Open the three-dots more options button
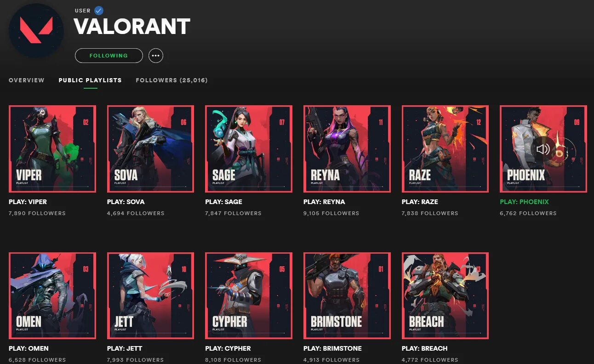 tap(156, 56)
